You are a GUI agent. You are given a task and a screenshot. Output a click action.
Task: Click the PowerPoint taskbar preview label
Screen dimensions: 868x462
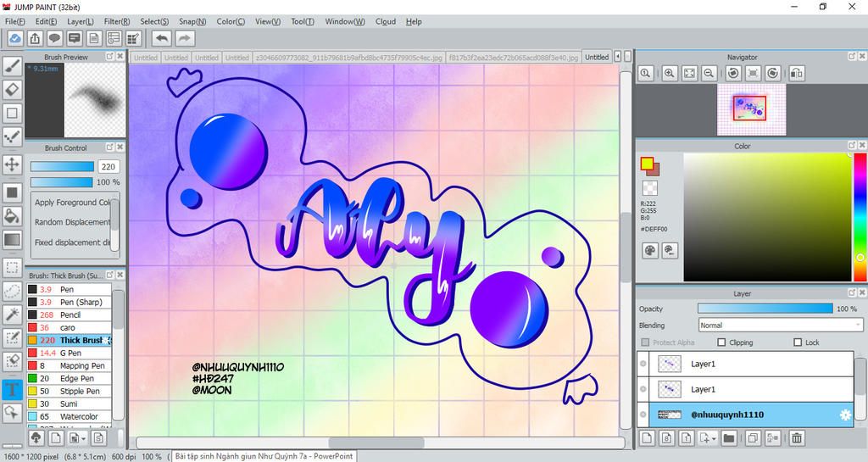[264, 456]
